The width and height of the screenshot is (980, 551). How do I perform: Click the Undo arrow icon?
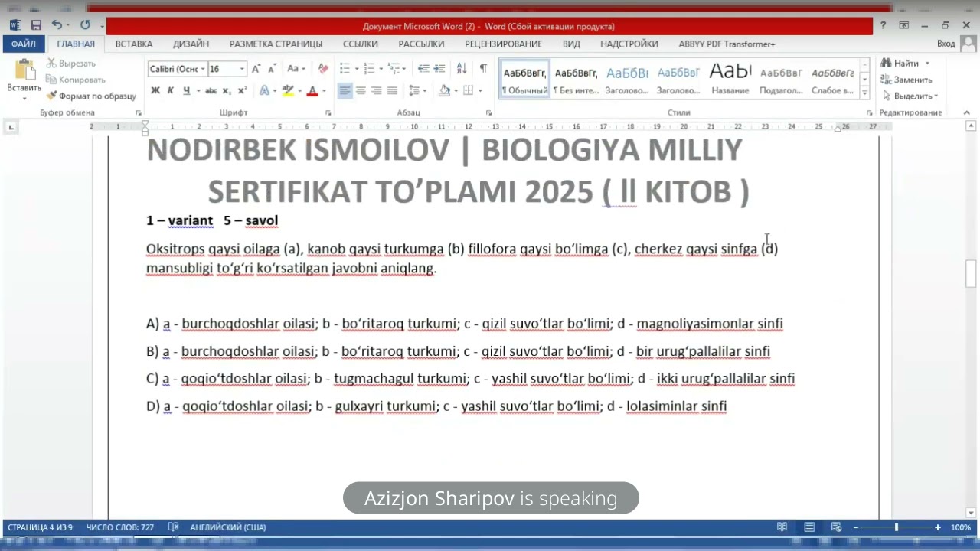[57, 25]
